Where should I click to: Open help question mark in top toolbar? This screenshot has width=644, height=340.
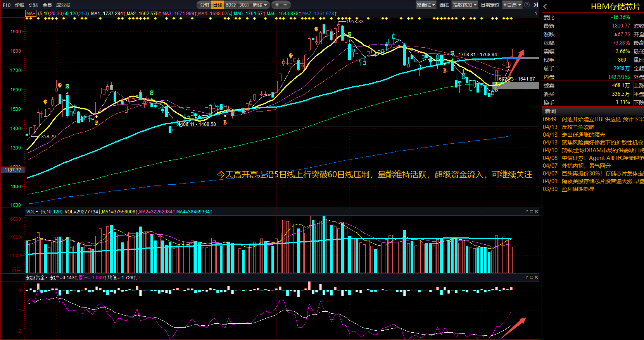(527, 5)
